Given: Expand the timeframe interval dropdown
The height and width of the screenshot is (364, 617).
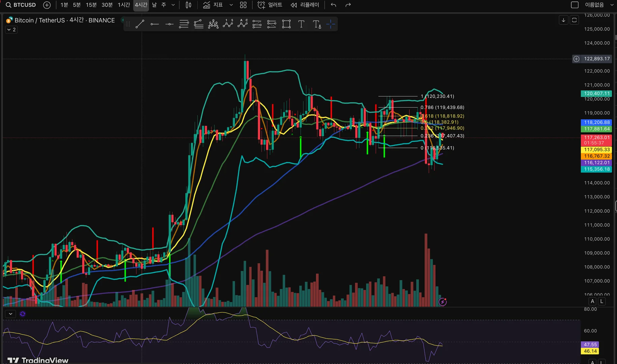Looking at the screenshot, I should point(173,5).
